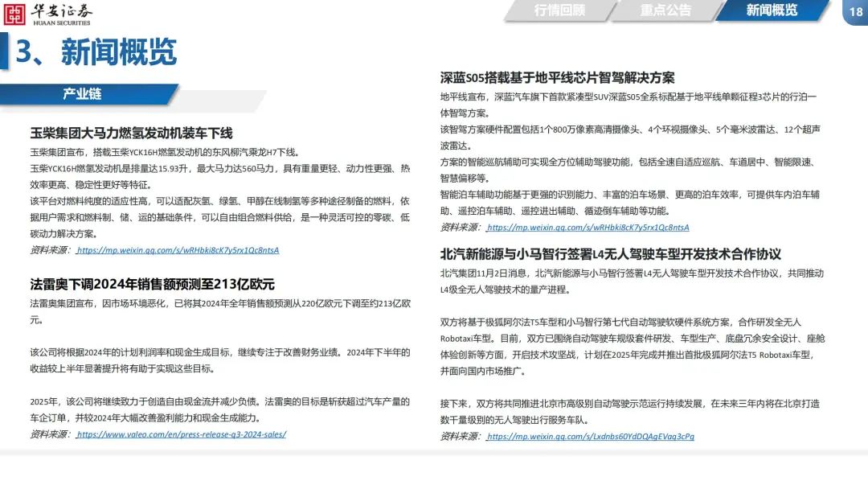Click the paragraph starting 玉柴集团宣布

[x=165, y=152]
